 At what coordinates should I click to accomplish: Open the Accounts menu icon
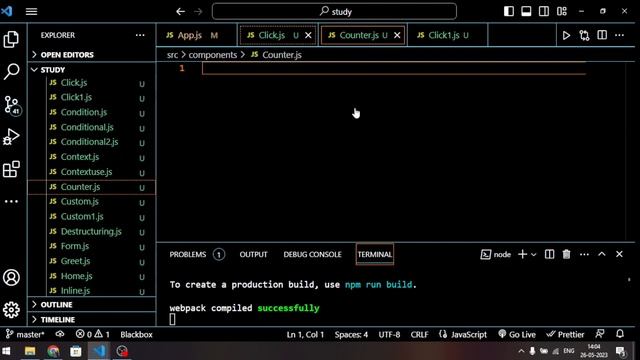tap(11, 278)
